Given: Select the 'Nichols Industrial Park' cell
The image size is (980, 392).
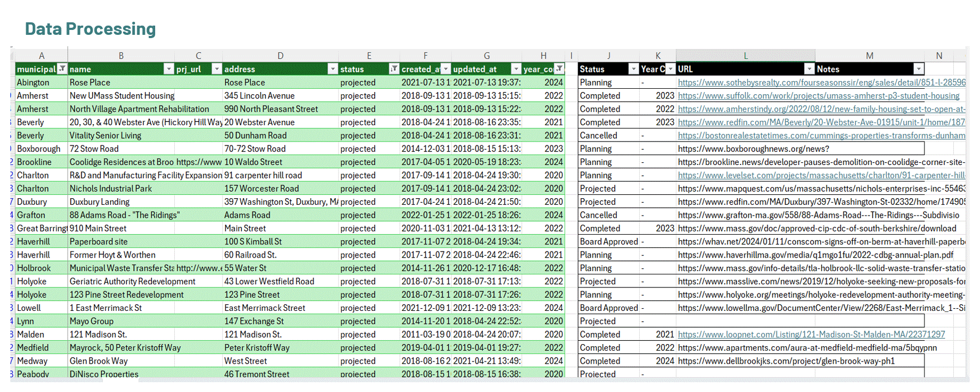Looking at the screenshot, I should tap(121, 188).
